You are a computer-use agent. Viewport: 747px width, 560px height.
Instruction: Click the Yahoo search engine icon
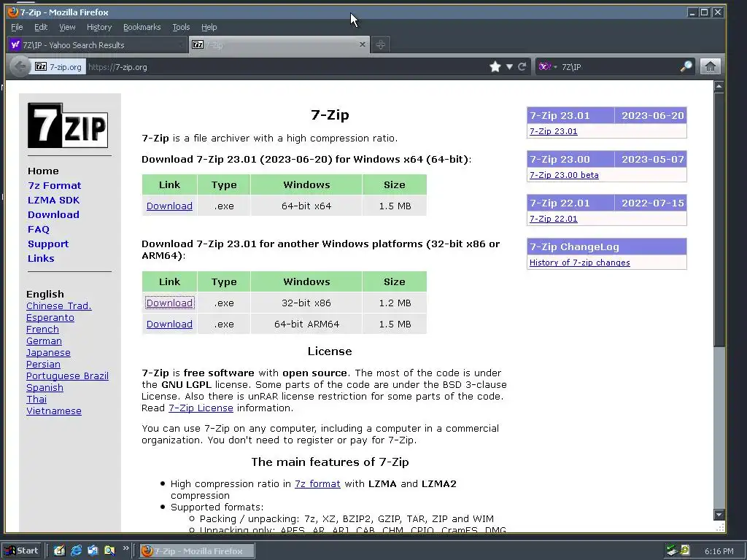tap(544, 66)
